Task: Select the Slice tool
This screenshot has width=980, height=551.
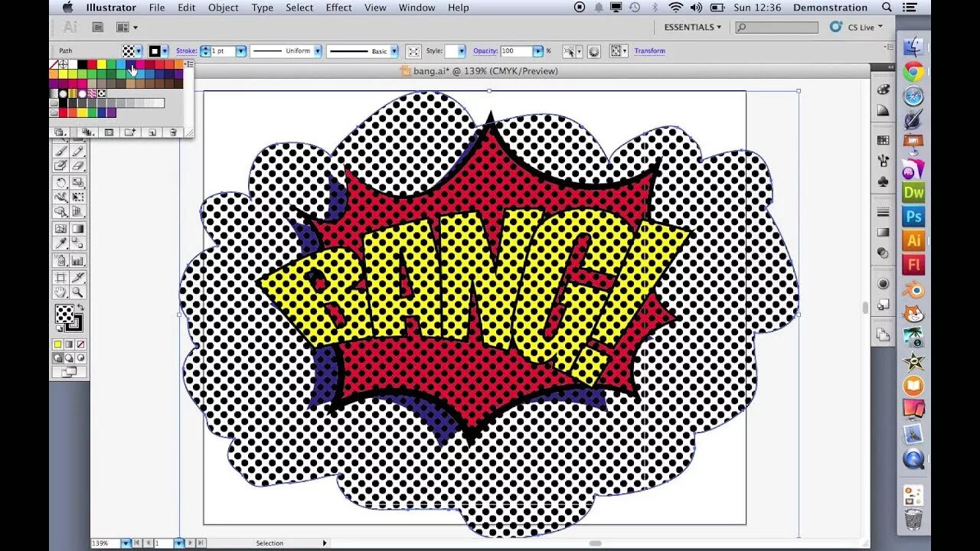Action: 78,278
